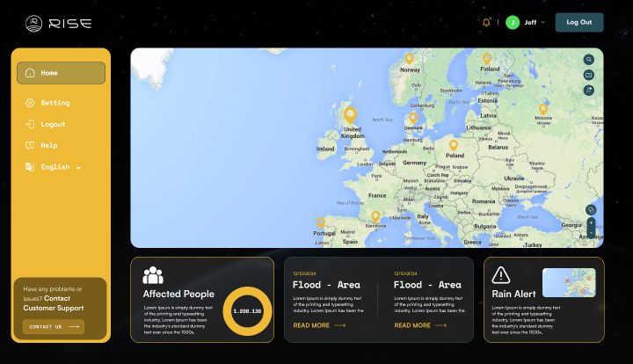Click the Finland map marker

pos(485,59)
